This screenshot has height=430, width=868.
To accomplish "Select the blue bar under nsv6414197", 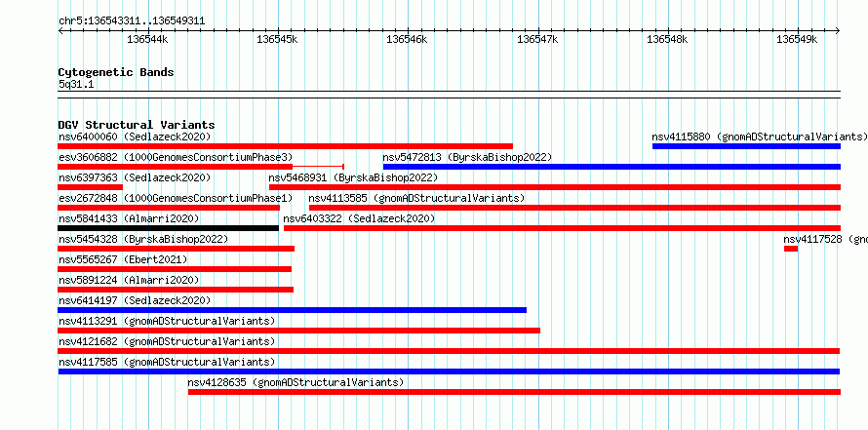I will [x=293, y=310].
